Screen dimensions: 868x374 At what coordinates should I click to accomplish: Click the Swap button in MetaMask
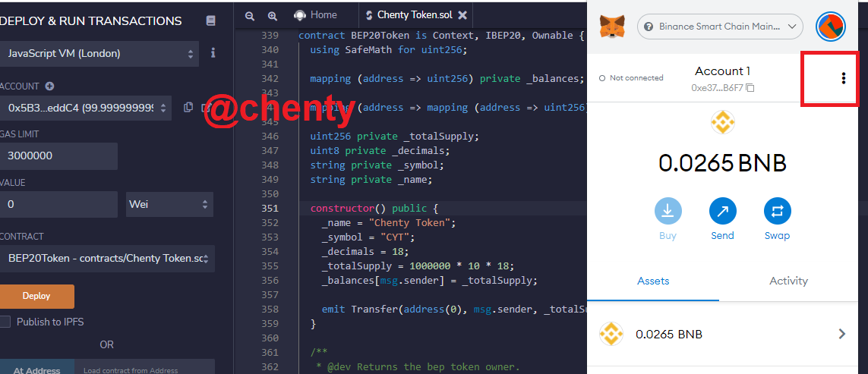point(777,219)
